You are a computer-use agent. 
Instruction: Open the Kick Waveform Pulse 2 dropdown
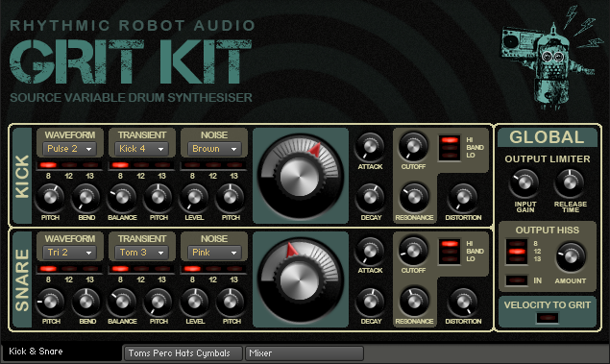point(69,149)
